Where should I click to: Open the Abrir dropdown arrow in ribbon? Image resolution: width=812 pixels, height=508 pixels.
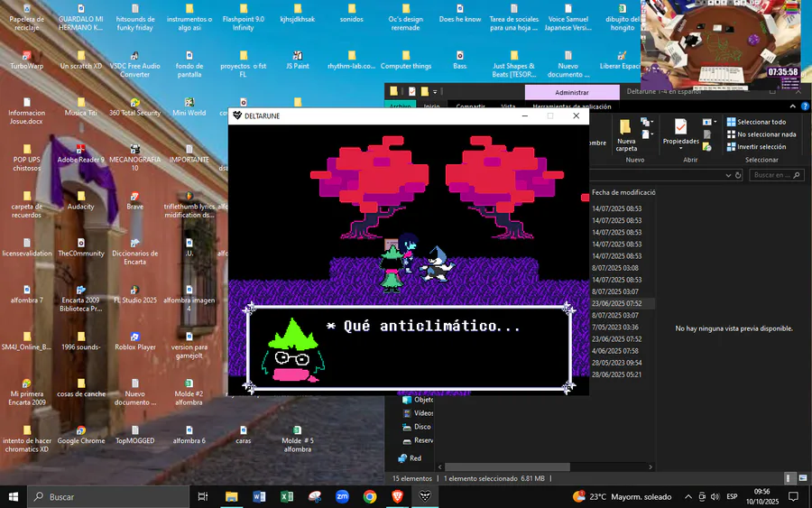click(715, 122)
